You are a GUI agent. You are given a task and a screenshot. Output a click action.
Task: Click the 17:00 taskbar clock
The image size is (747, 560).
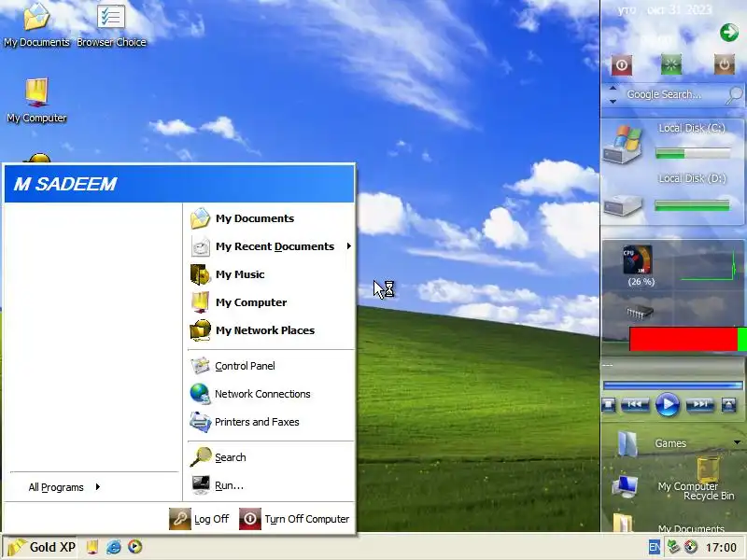[721, 548]
